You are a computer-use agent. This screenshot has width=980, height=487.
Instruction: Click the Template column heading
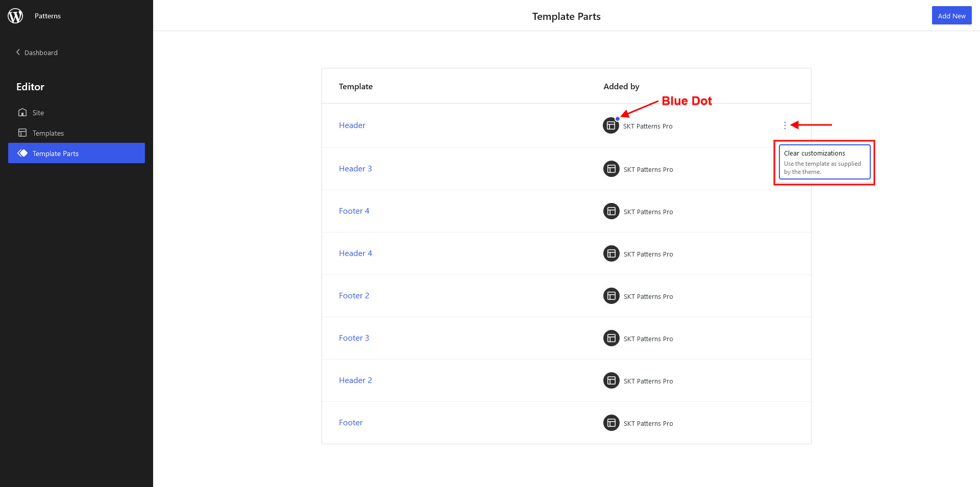(x=355, y=87)
